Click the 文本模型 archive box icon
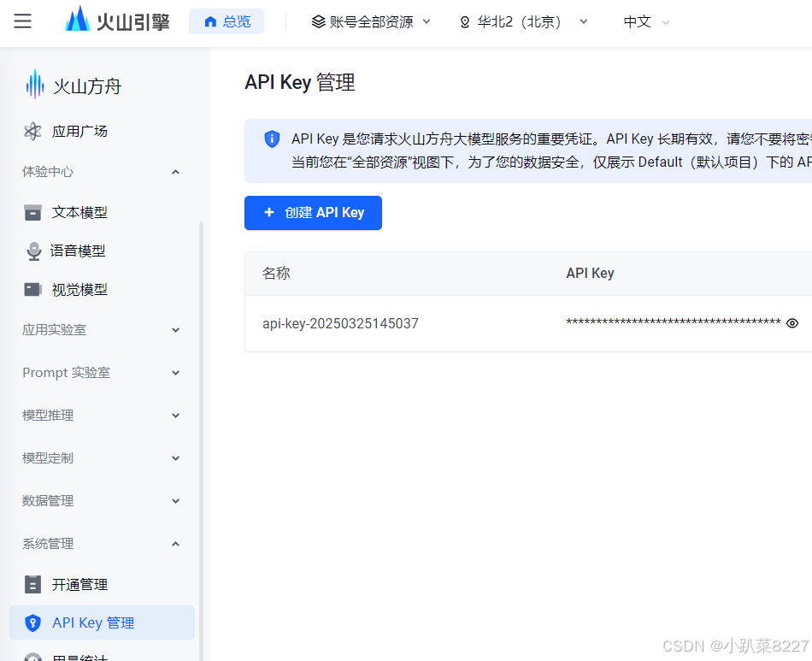812x661 pixels. click(x=32, y=212)
